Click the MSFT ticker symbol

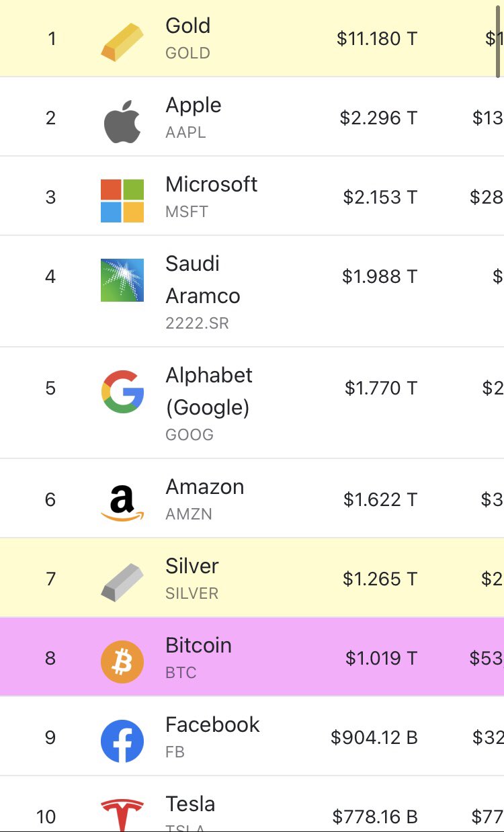(x=187, y=212)
